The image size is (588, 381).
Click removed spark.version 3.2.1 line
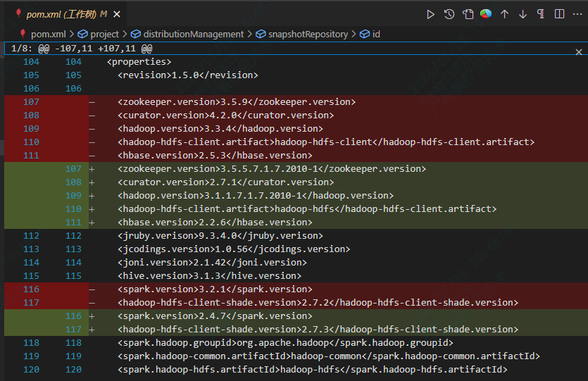[x=215, y=289]
